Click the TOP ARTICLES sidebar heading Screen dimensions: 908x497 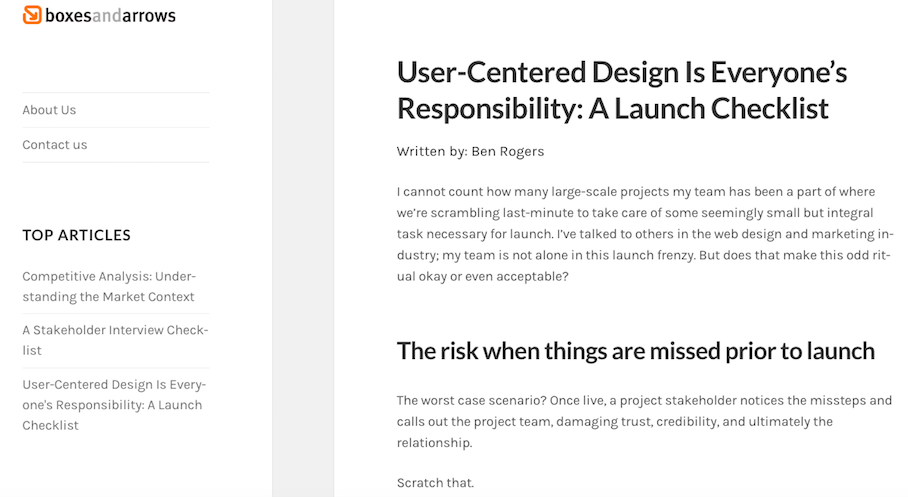pyautogui.click(x=76, y=235)
